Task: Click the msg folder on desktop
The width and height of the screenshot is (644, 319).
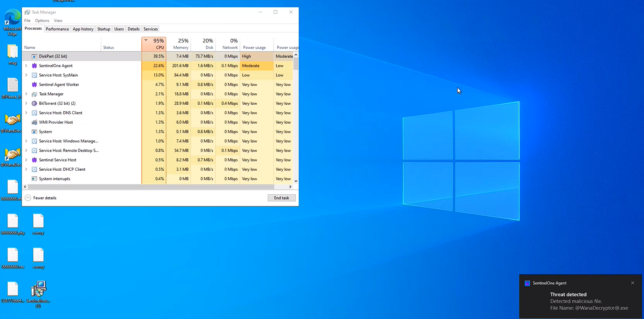Action: pyautogui.click(x=12, y=53)
